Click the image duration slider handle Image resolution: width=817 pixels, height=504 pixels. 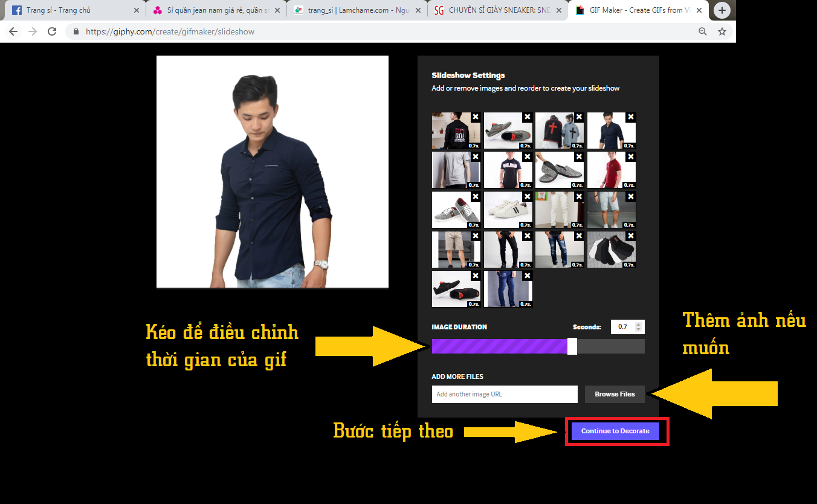(x=572, y=346)
